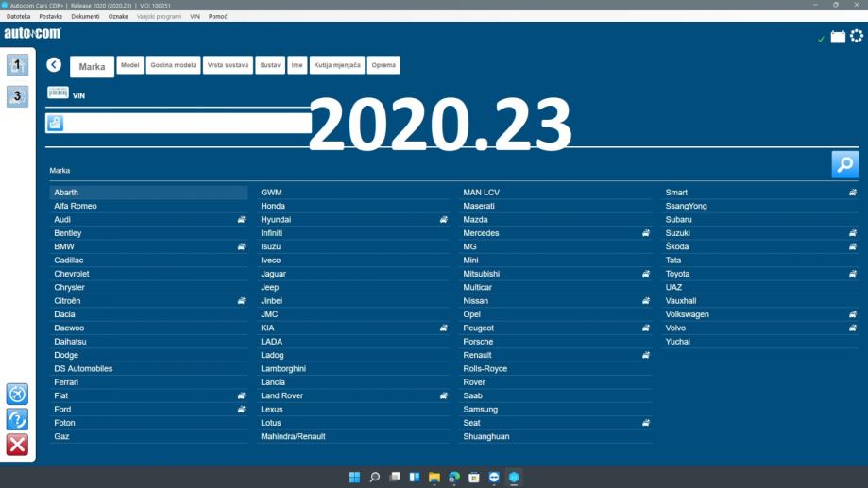Switch to the Kutija mjenjača tab
This screenshot has height=488, width=868.
coord(337,65)
